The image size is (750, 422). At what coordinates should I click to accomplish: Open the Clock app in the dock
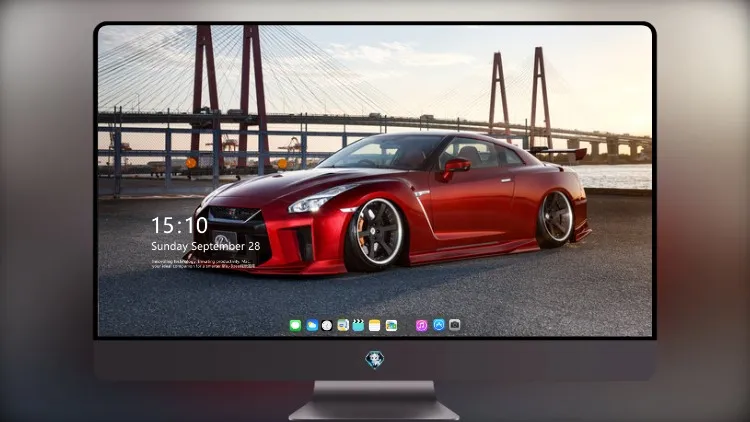click(x=327, y=325)
